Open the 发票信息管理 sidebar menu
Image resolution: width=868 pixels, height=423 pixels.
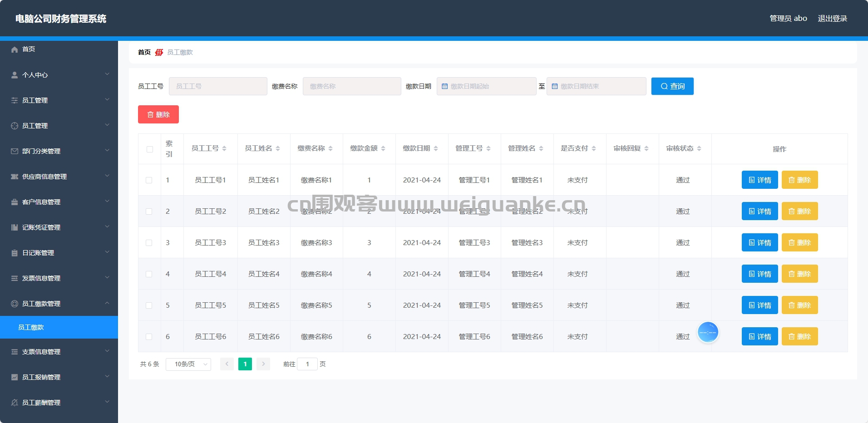click(x=59, y=278)
